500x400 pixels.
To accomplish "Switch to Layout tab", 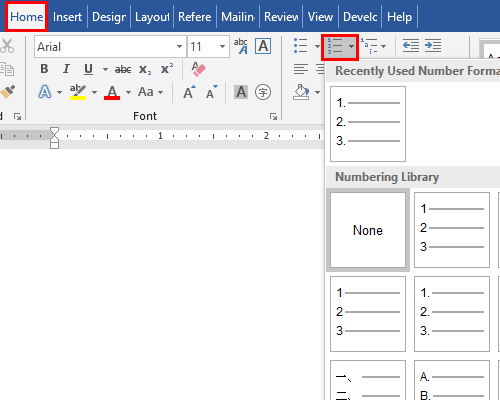I will pyautogui.click(x=152, y=17).
